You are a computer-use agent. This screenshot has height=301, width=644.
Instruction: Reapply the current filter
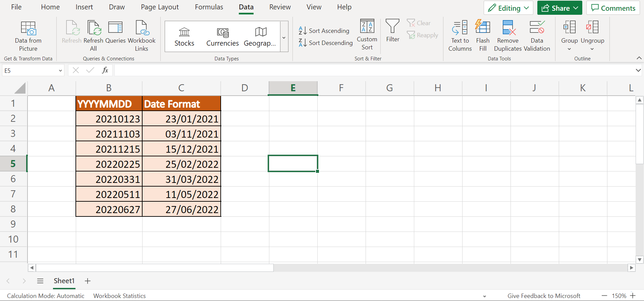pos(422,35)
